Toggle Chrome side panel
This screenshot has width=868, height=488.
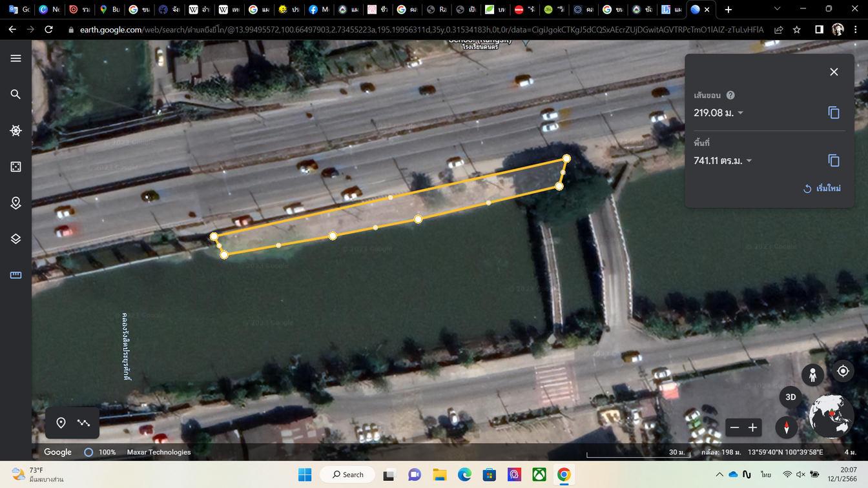[819, 30]
